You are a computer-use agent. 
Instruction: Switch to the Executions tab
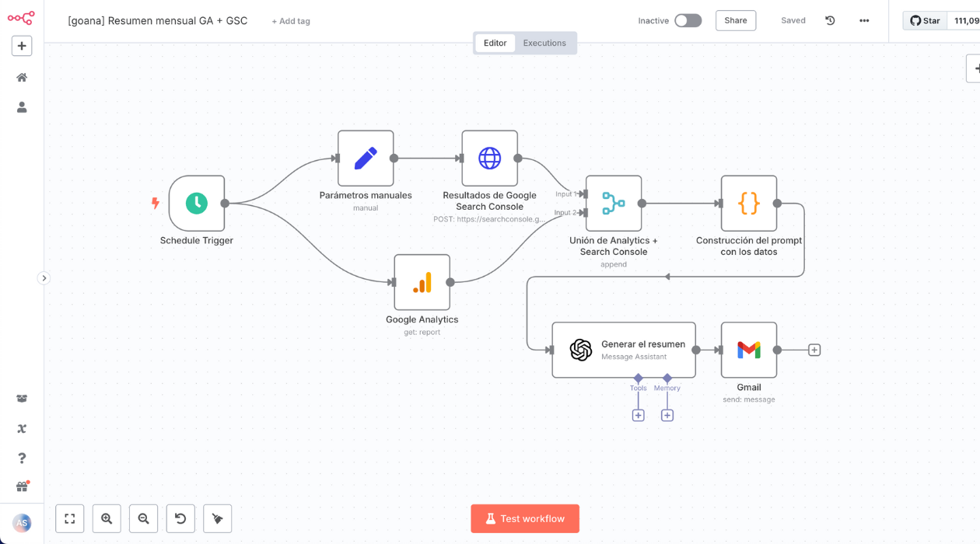544,44
